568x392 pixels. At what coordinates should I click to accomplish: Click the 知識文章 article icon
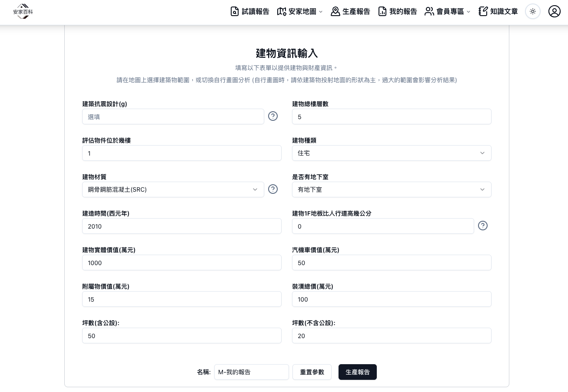pyautogui.click(x=483, y=11)
